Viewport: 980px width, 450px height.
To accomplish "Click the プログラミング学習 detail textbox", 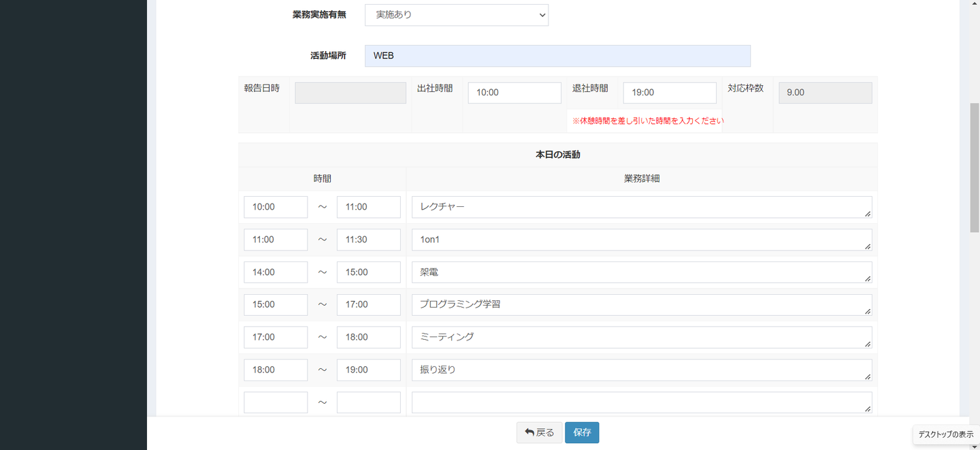I will pyautogui.click(x=640, y=304).
